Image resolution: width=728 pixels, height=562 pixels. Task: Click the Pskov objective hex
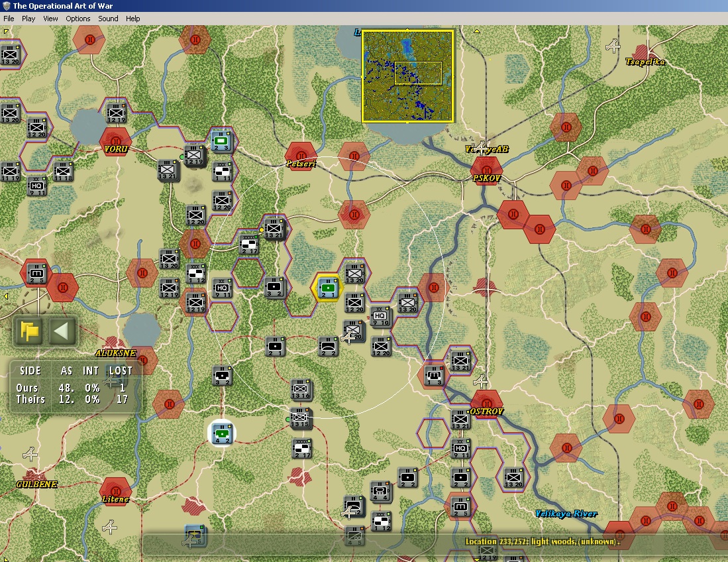pyautogui.click(x=486, y=170)
